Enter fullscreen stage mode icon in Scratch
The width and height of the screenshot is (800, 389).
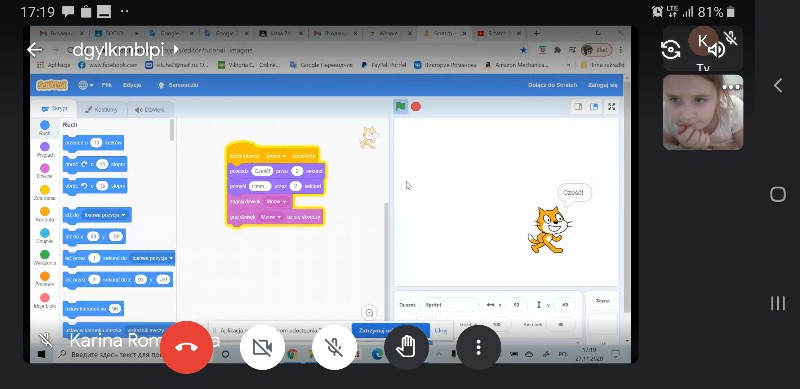(611, 107)
